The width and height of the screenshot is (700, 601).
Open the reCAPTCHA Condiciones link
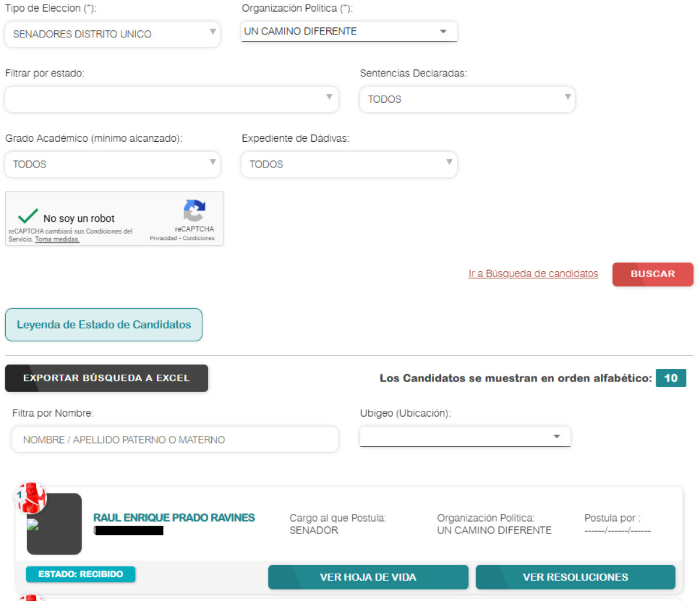(199, 238)
